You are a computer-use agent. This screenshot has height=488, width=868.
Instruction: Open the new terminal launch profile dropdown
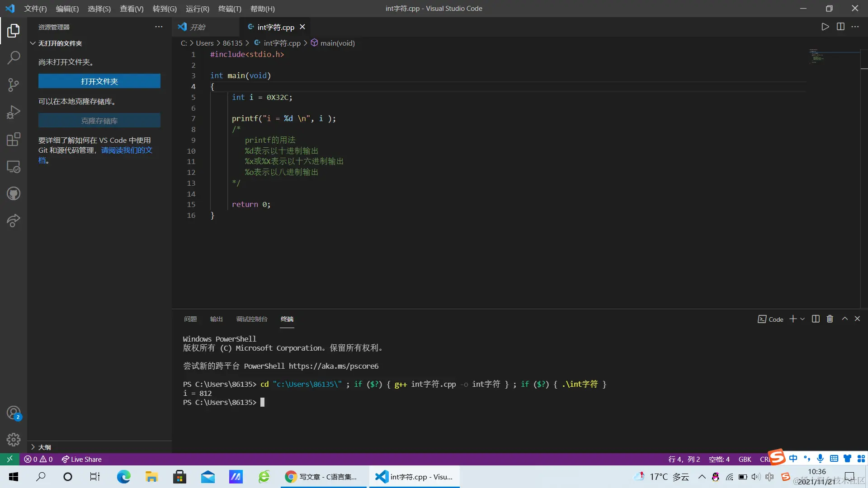point(802,319)
